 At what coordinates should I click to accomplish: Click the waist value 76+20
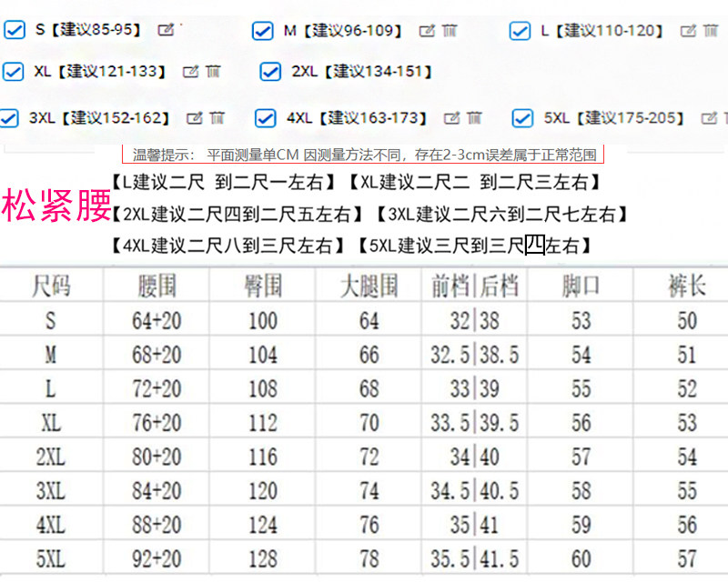pyautogui.click(x=157, y=423)
